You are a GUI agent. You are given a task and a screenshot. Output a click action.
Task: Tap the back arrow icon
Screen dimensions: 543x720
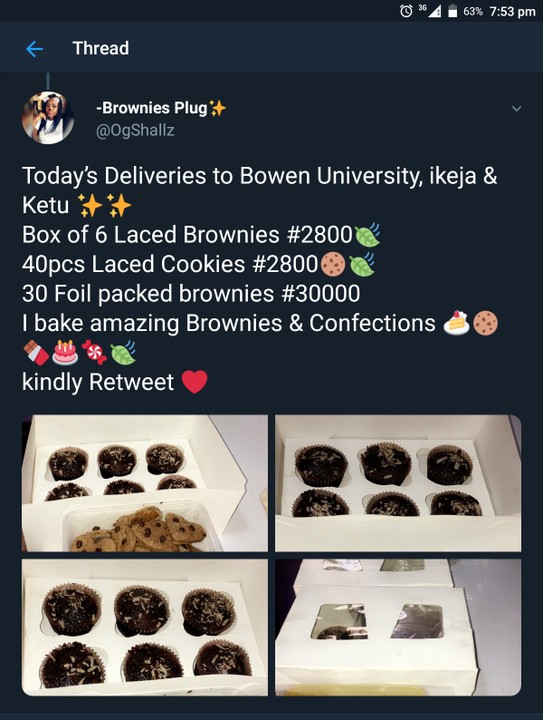[34, 49]
